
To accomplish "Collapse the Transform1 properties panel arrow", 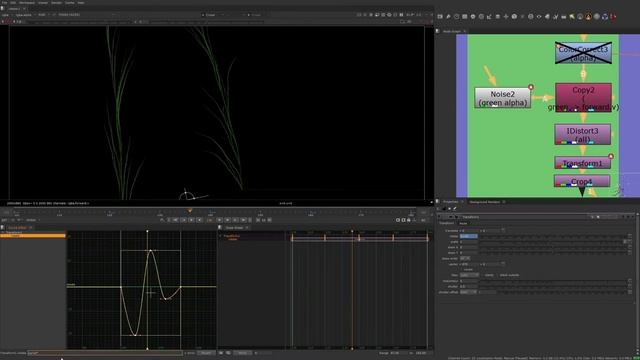I will (439, 217).
